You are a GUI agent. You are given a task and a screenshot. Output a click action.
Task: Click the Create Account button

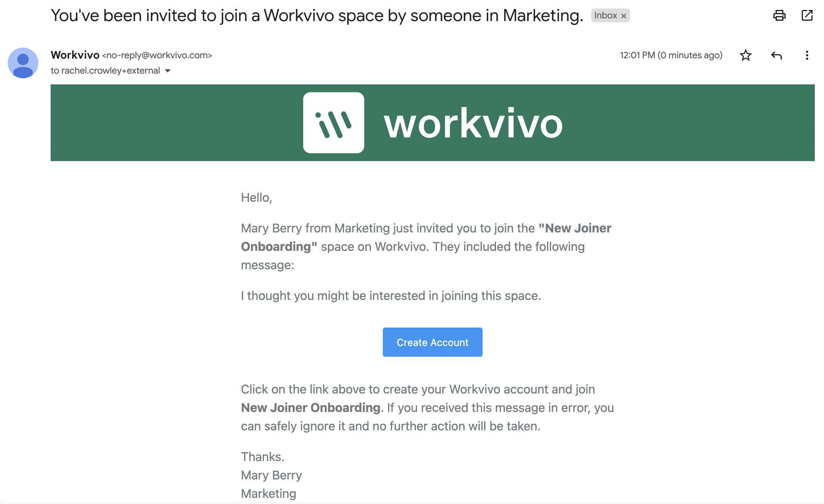(432, 342)
